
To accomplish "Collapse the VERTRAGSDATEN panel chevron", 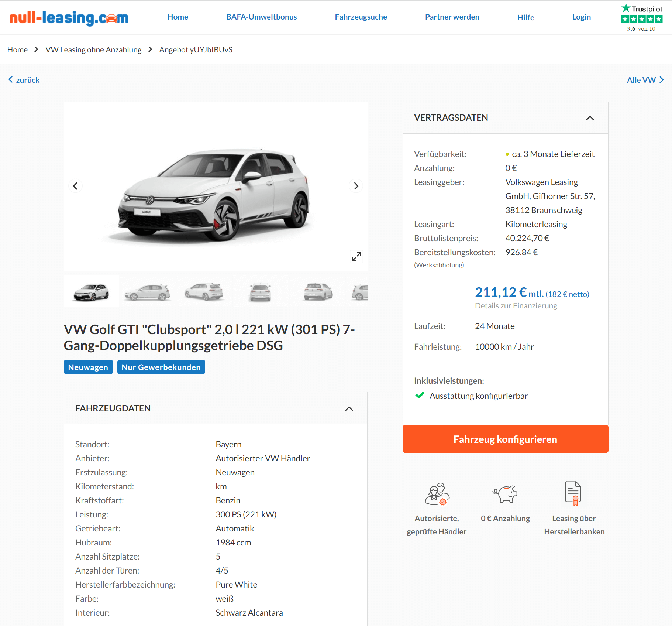I will [x=590, y=118].
